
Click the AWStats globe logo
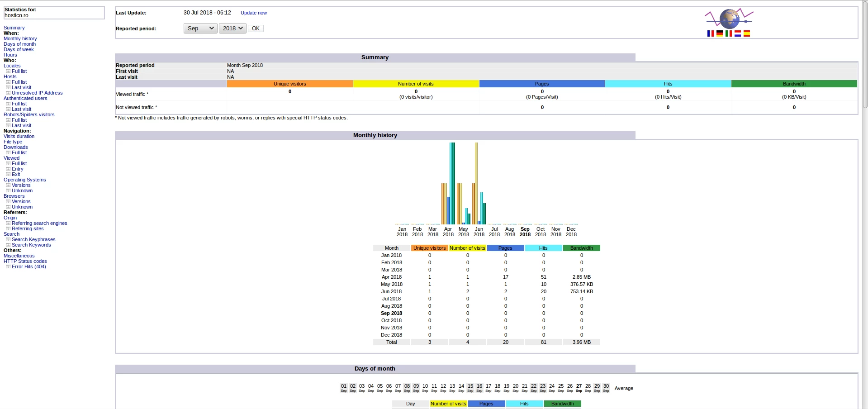click(728, 19)
